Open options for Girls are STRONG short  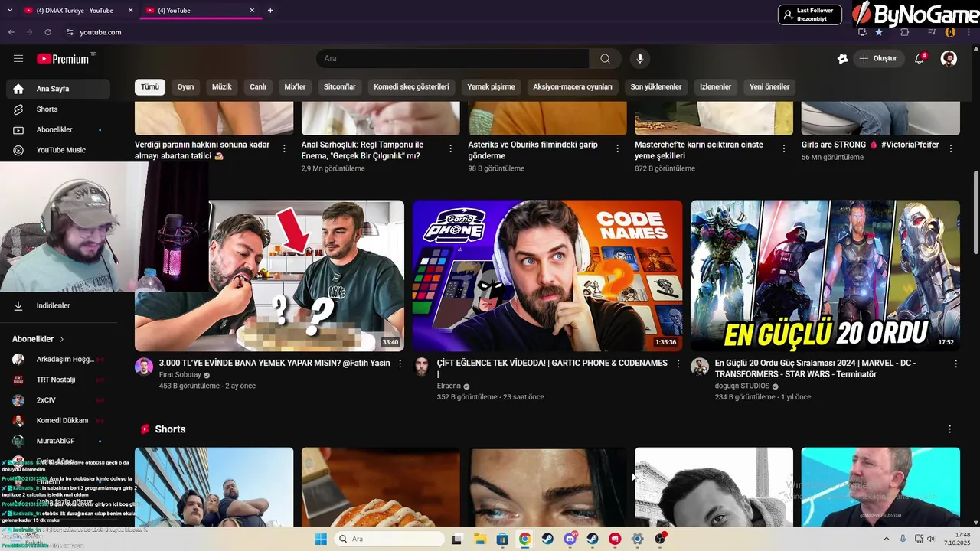coord(951,148)
